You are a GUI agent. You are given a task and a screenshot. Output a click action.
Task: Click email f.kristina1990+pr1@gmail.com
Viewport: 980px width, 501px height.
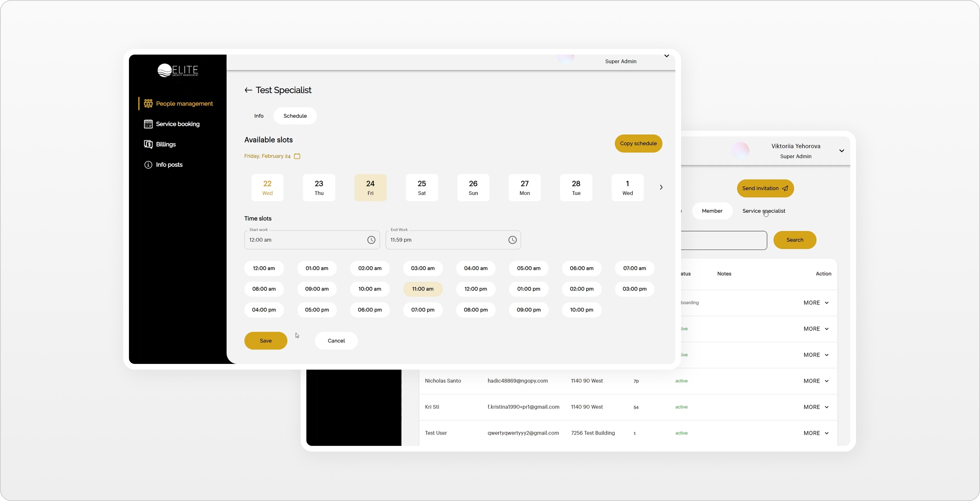coord(523,407)
